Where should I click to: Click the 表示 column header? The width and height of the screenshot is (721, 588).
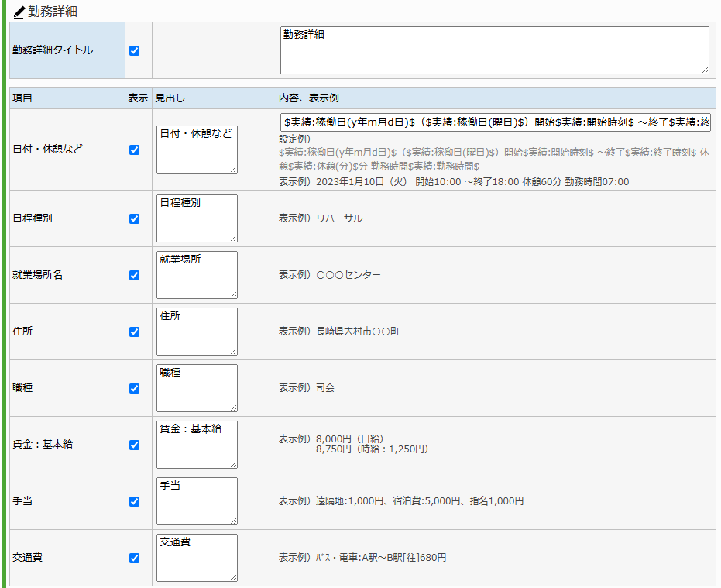138,98
